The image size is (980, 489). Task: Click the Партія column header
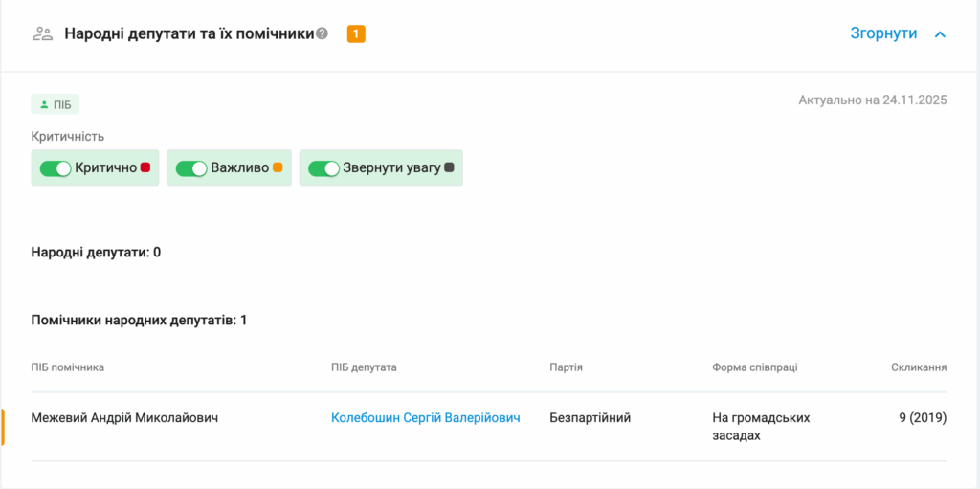pos(567,367)
